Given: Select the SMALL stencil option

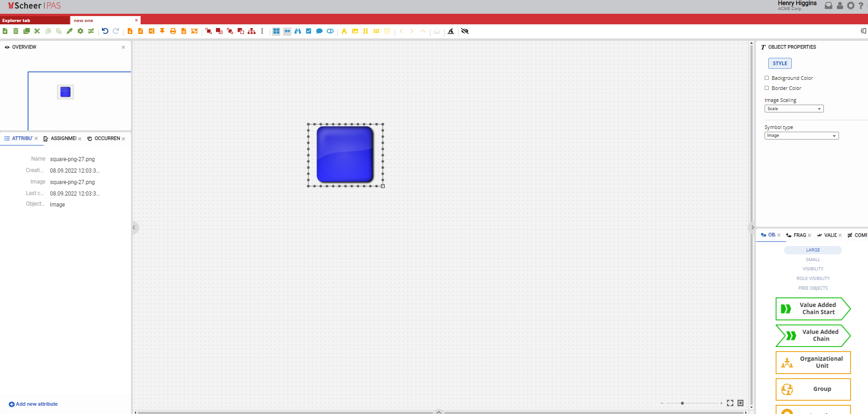Looking at the screenshot, I should click(x=813, y=260).
